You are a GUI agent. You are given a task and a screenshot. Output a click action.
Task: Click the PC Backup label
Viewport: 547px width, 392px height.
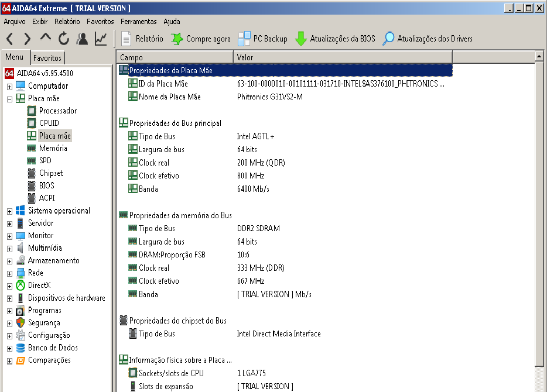tap(271, 39)
